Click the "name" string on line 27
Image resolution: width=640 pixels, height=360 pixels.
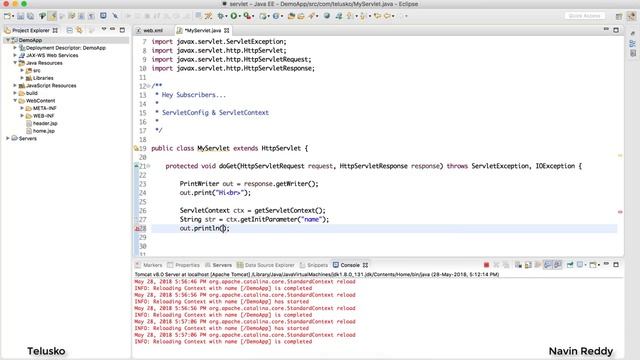click(311, 220)
